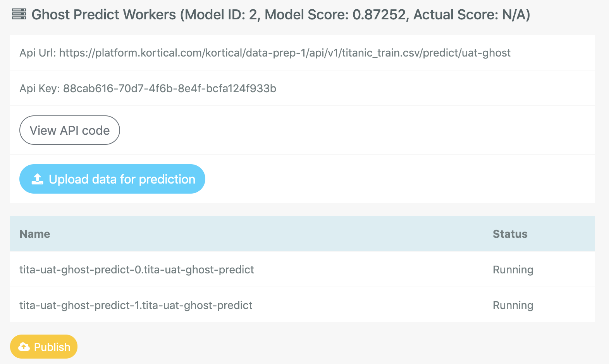Viewport: 609px width, 364px height.
Task: Open the View API code button
Action: point(70,130)
